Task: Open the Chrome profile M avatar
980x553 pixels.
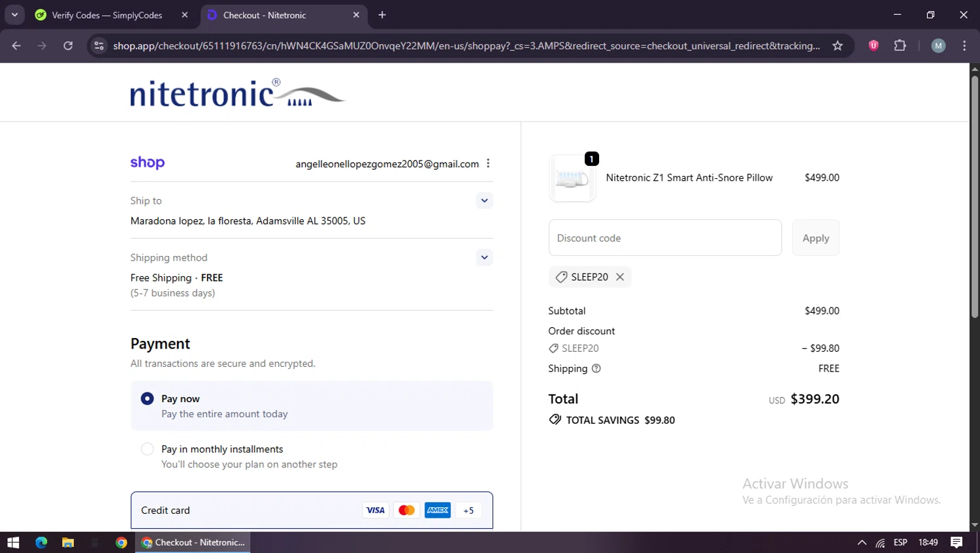Action: pyautogui.click(x=938, y=46)
